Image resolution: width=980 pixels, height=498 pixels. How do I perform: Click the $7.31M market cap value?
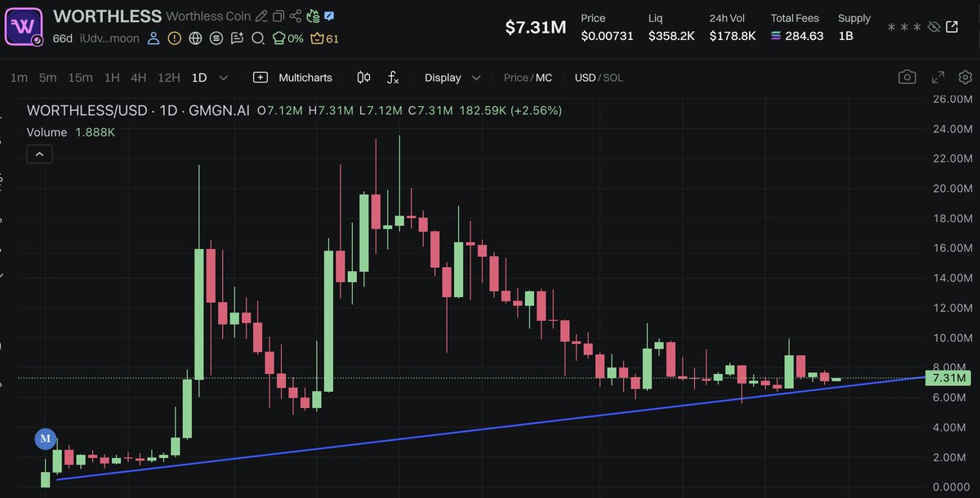(x=536, y=27)
